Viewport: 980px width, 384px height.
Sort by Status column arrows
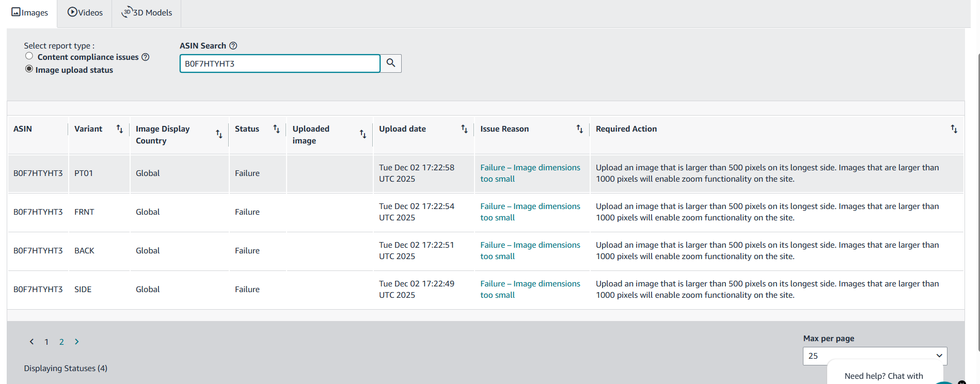[x=277, y=129]
